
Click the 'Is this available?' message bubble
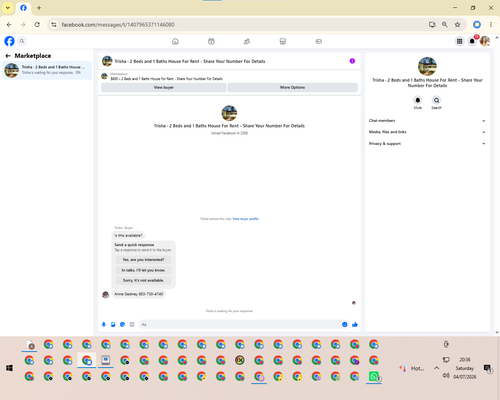[128, 235]
